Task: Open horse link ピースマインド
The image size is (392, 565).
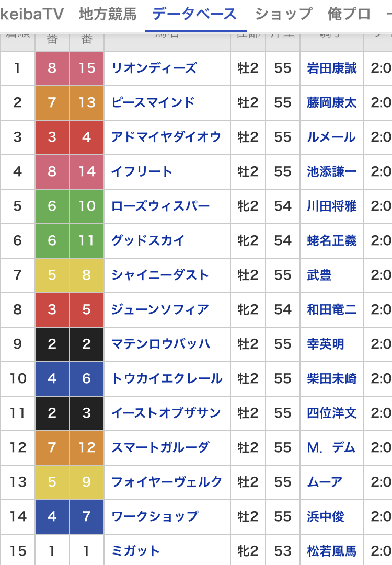Action: coord(153,102)
